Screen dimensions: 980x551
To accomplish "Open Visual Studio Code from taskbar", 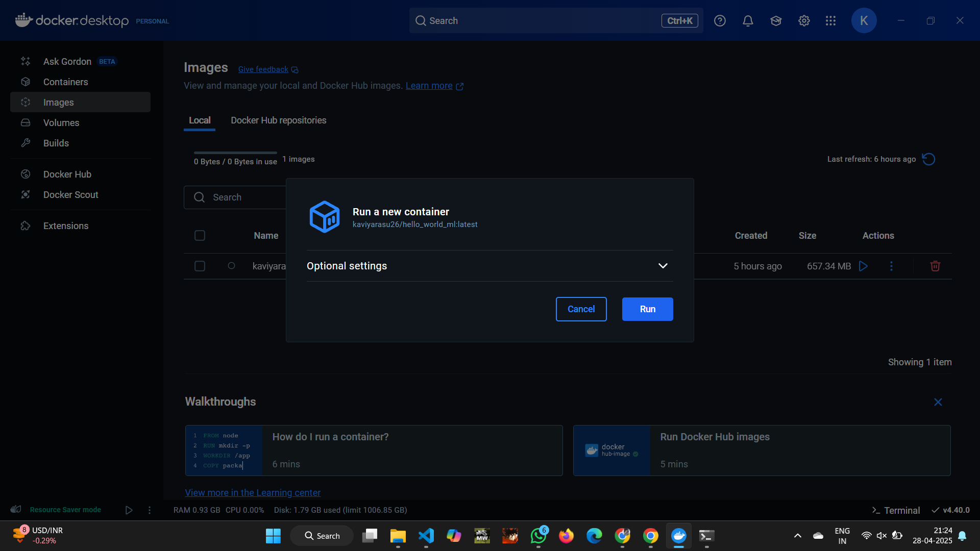I will [426, 536].
